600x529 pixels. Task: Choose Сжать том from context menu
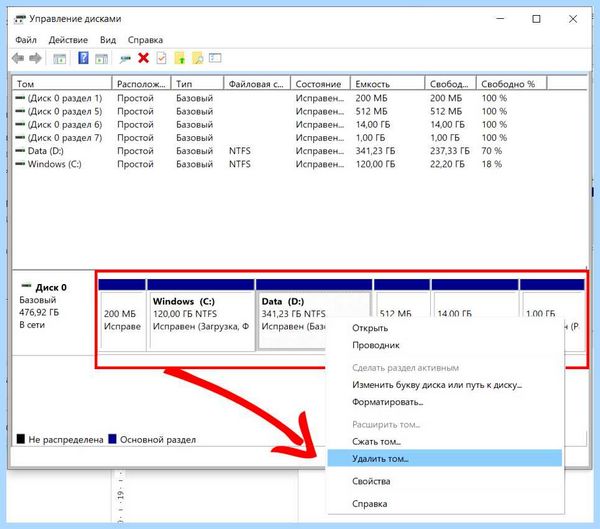[445, 441]
